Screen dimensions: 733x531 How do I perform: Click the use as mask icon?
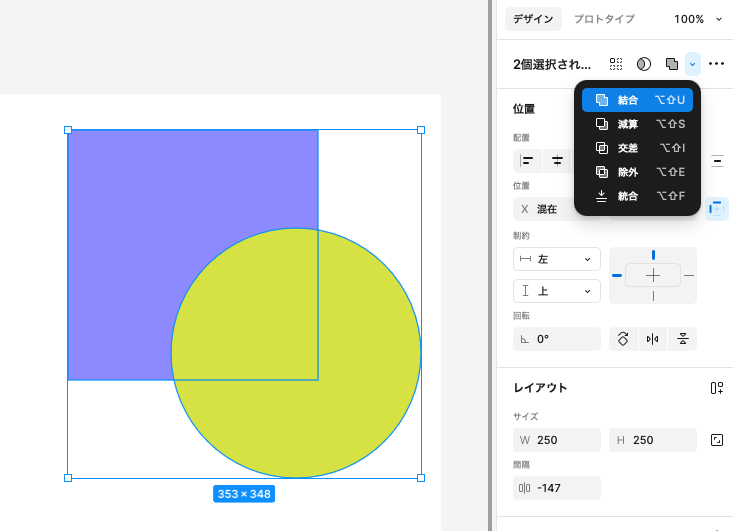pos(644,64)
